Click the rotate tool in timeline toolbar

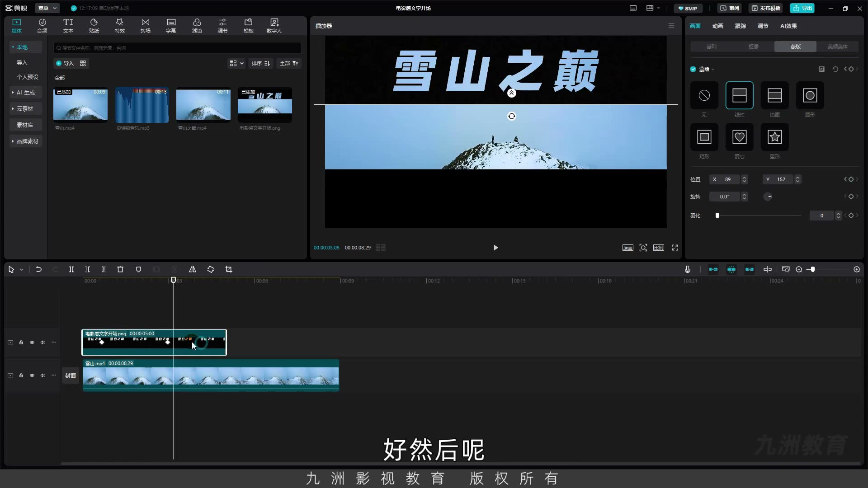coord(211,269)
